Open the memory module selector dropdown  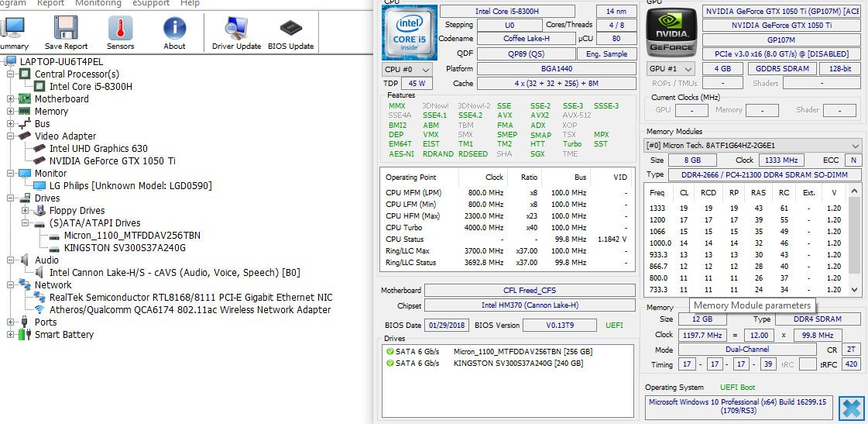(753, 145)
